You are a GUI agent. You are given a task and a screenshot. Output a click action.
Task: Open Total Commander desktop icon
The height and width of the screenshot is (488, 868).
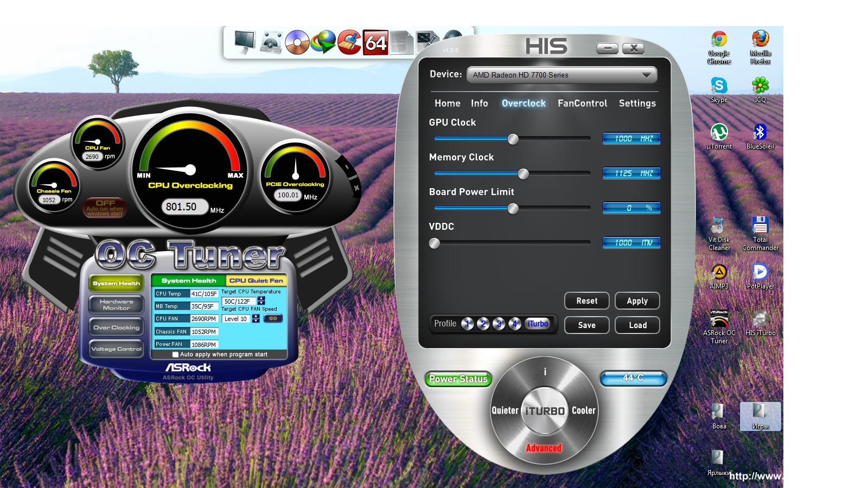coord(760,234)
